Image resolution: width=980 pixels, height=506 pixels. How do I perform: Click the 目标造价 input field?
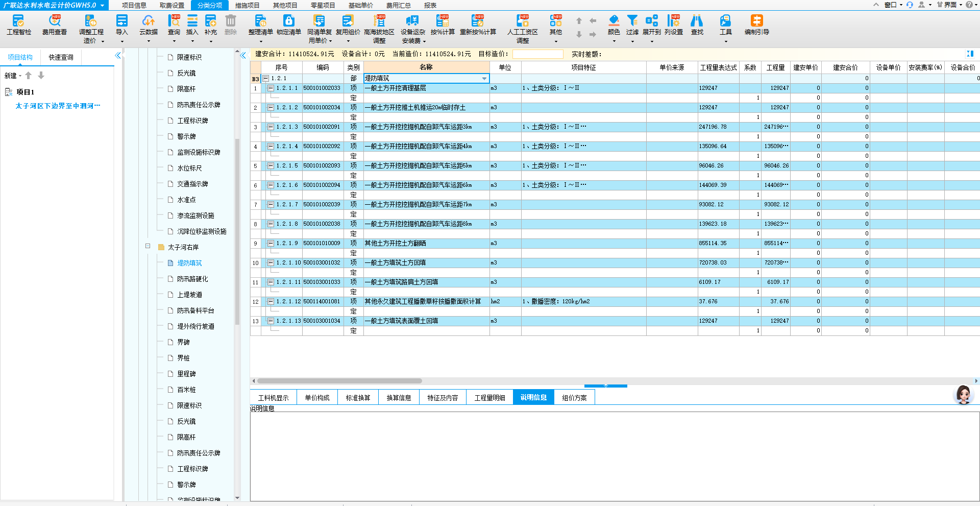(537, 54)
